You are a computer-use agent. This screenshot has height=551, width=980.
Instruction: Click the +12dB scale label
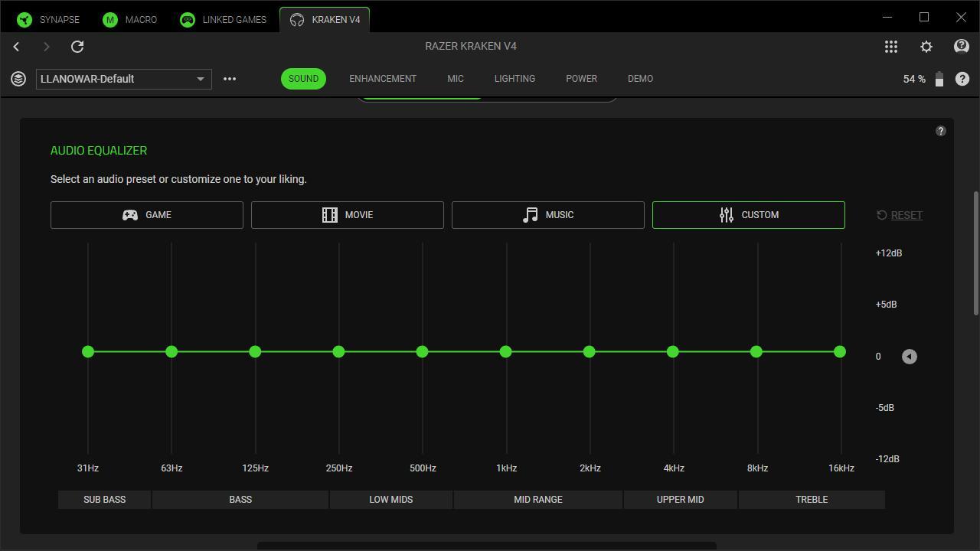point(889,253)
